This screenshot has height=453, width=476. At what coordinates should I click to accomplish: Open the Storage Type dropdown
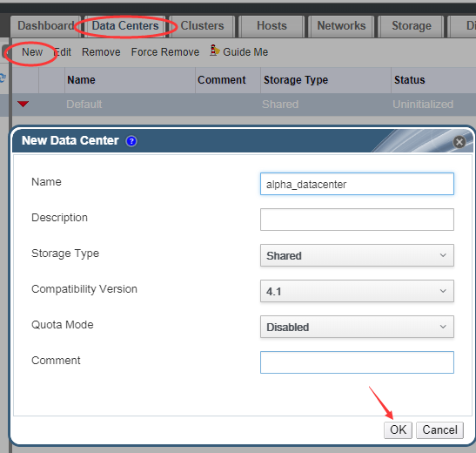click(357, 255)
